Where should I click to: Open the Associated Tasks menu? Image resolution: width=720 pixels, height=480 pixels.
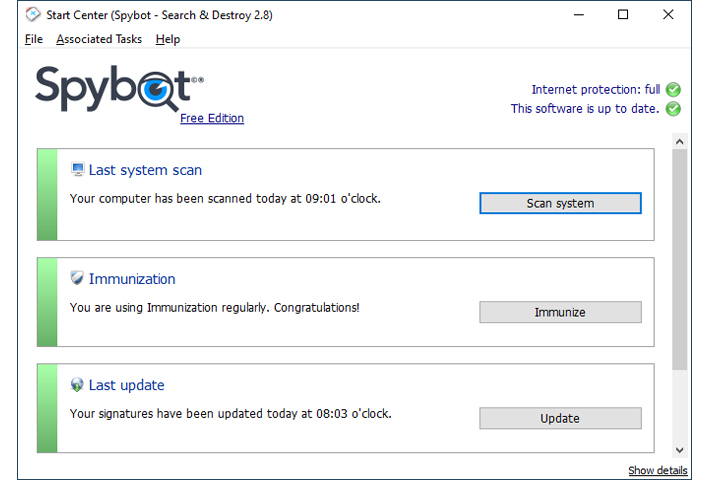pos(99,39)
